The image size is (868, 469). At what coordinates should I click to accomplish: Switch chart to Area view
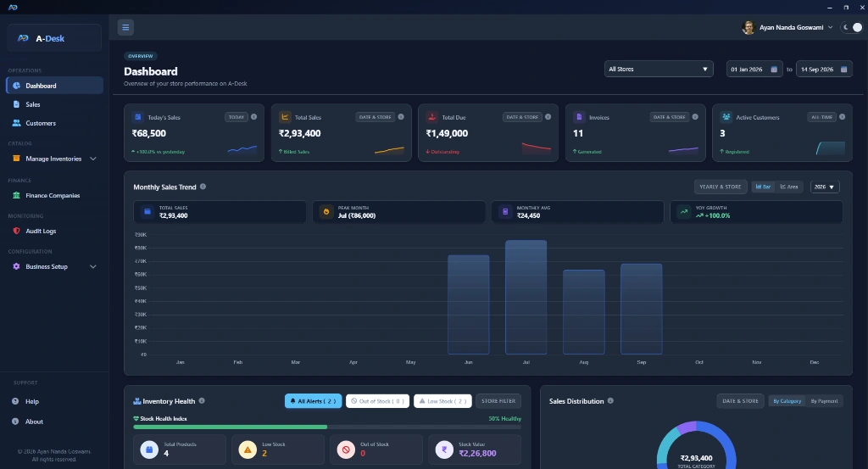[x=789, y=187]
